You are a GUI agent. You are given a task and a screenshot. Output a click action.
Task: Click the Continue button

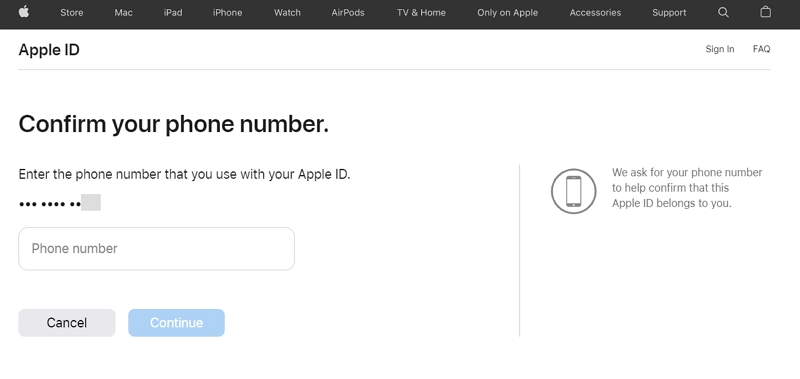pyautogui.click(x=177, y=323)
